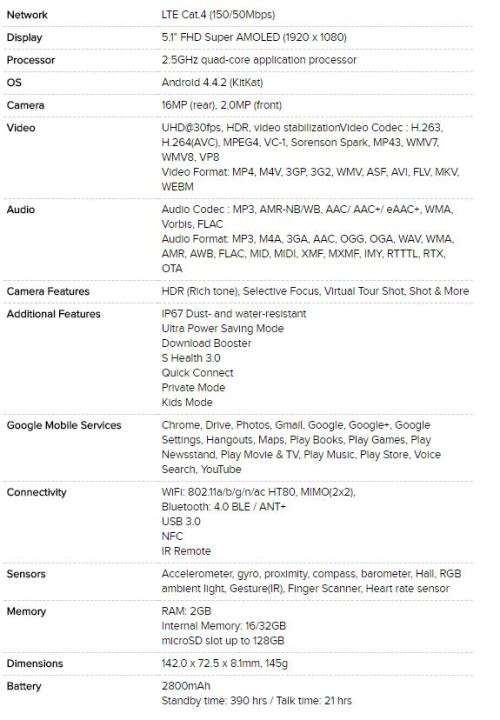Select the Camera row label
The width and height of the screenshot is (500, 720).
click(26, 105)
